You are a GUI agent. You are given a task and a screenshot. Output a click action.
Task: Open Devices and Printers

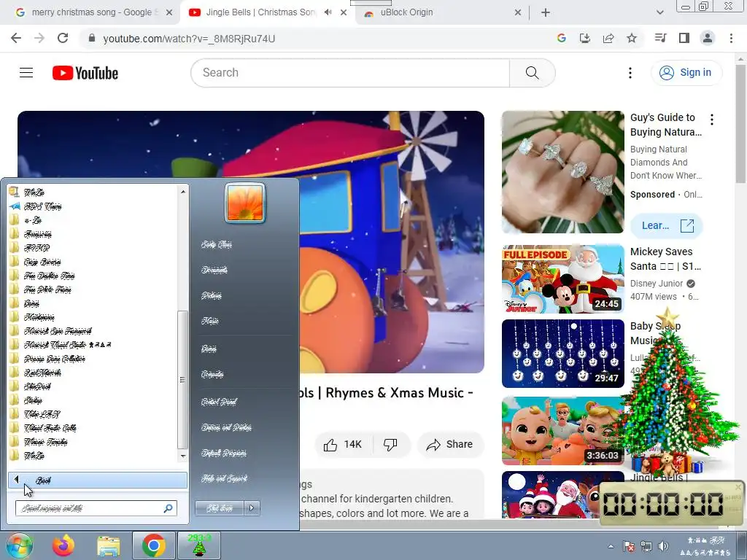[226, 427]
